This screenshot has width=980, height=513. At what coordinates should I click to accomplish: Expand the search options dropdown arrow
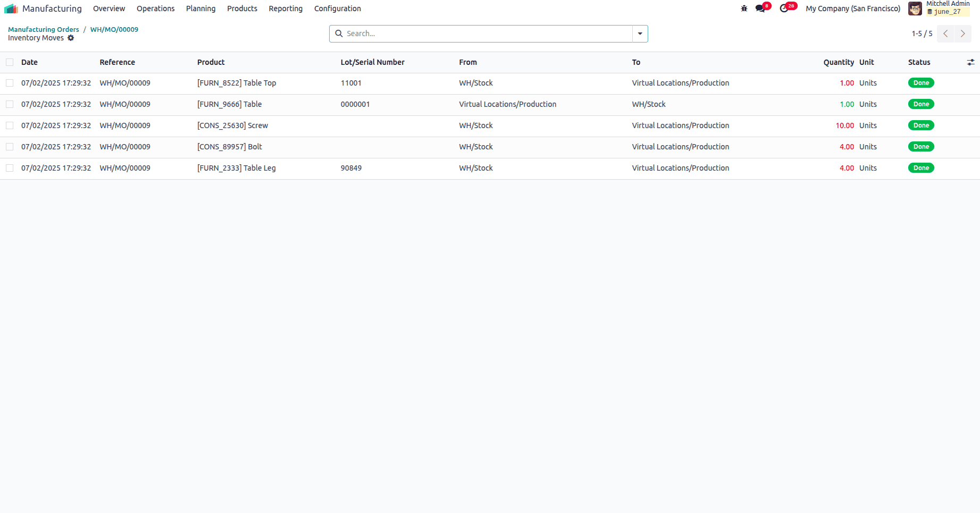[640, 33]
